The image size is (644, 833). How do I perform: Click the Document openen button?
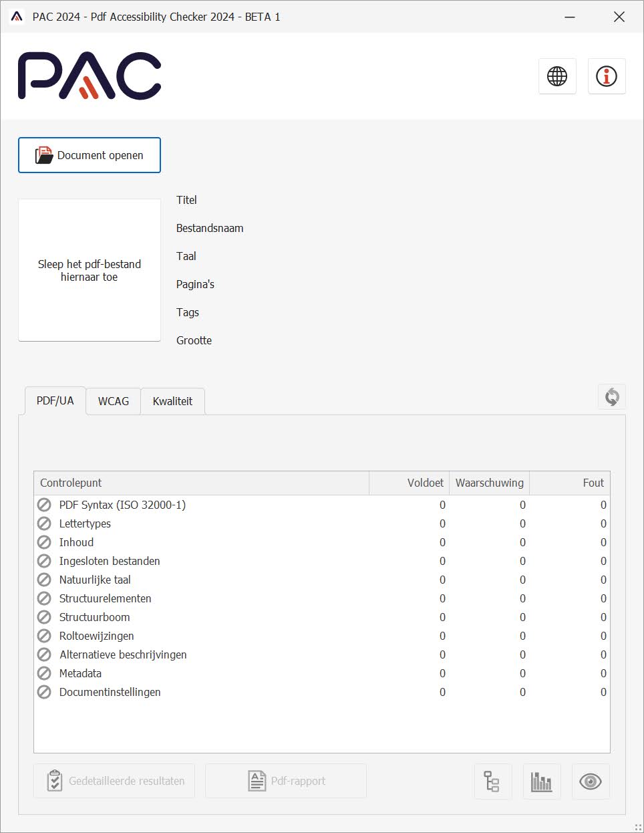tap(89, 155)
